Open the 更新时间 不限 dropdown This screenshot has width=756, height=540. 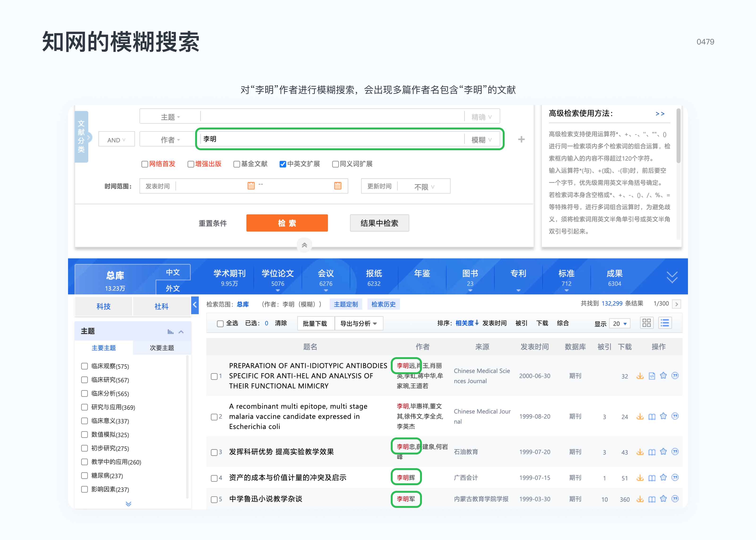[424, 187]
